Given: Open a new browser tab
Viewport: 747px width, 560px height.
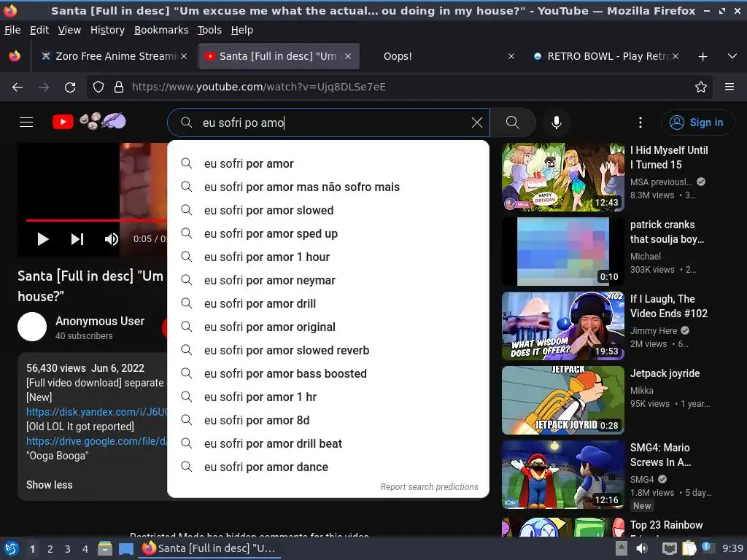Looking at the screenshot, I should pos(703,57).
